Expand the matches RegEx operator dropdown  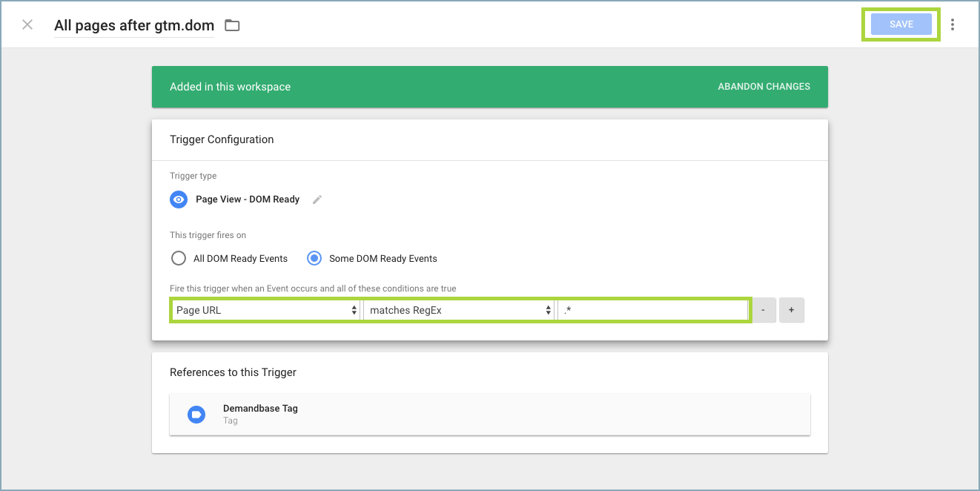460,310
